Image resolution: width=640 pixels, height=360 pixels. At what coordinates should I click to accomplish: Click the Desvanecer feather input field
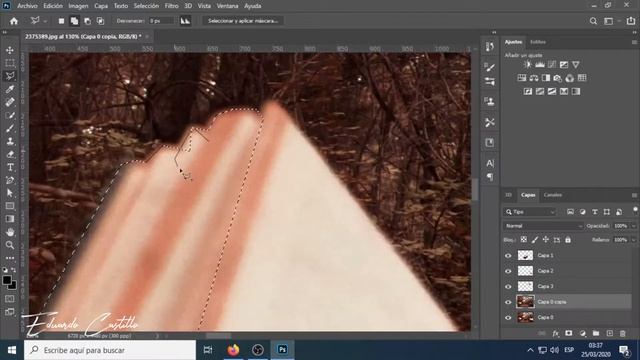162,21
